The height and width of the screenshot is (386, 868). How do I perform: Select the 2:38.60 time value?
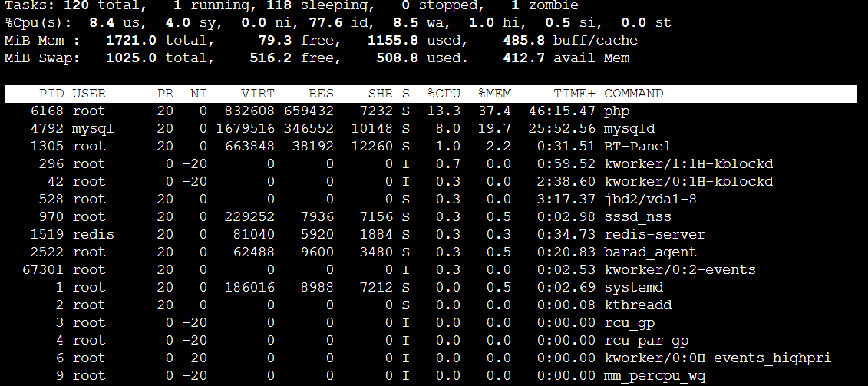click(566, 182)
